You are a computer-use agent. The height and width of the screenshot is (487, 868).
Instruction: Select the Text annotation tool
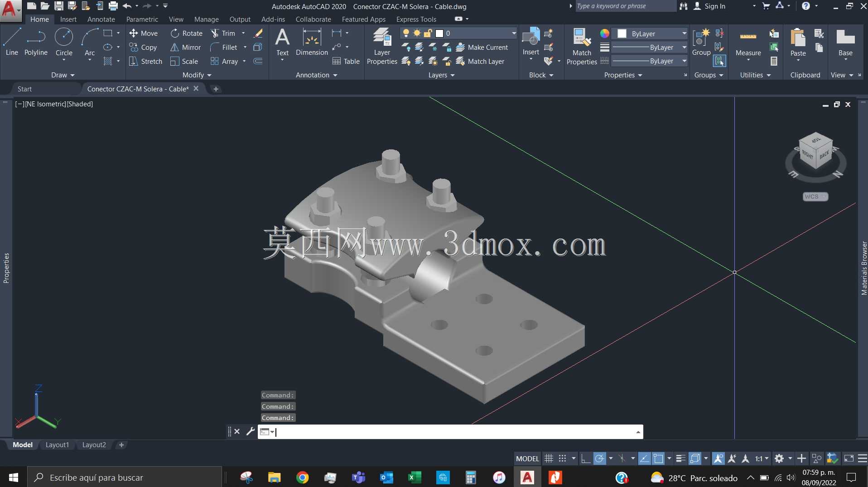coord(282,42)
